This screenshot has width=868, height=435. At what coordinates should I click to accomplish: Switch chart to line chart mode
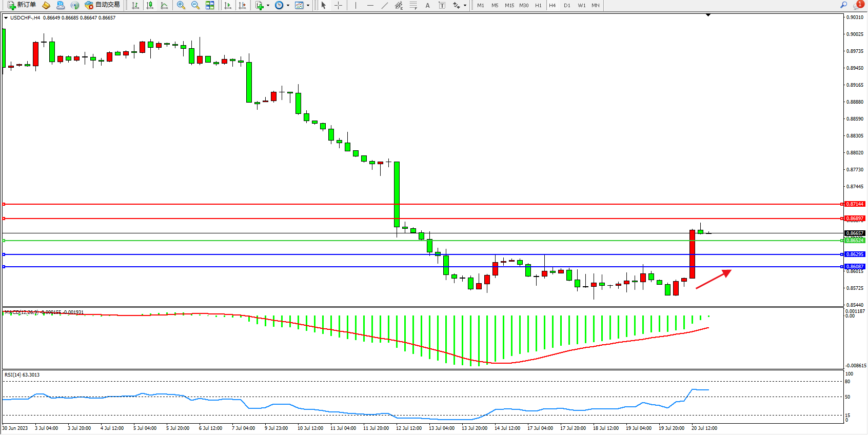[x=164, y=5]
